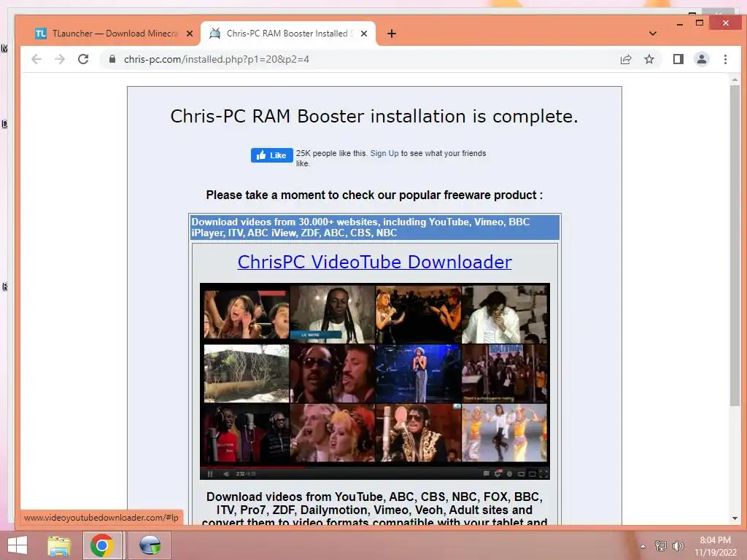Click the video player volume icon

click(226, 473)
